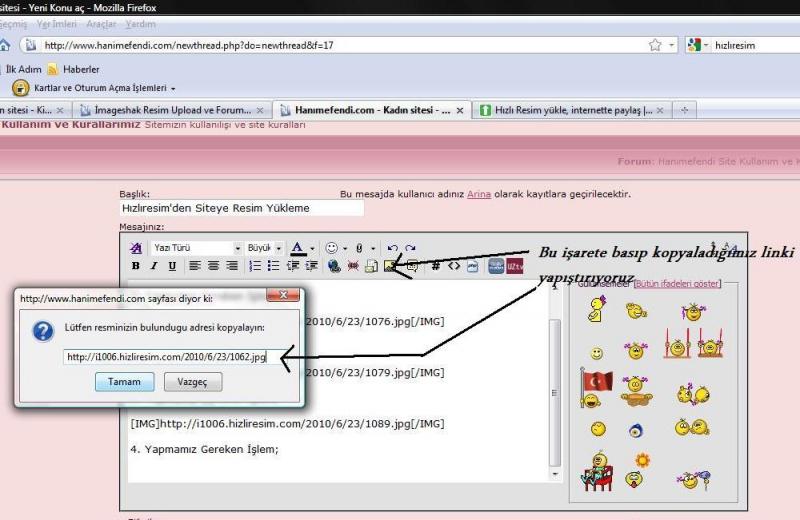The image size is (800, 520).
Task: Click the redo arrow in editor toolbar
Action: coord(410,248)
